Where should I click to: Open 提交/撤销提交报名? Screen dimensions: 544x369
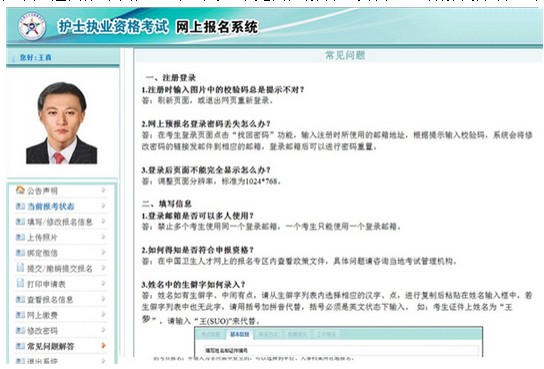coord(60,268)
